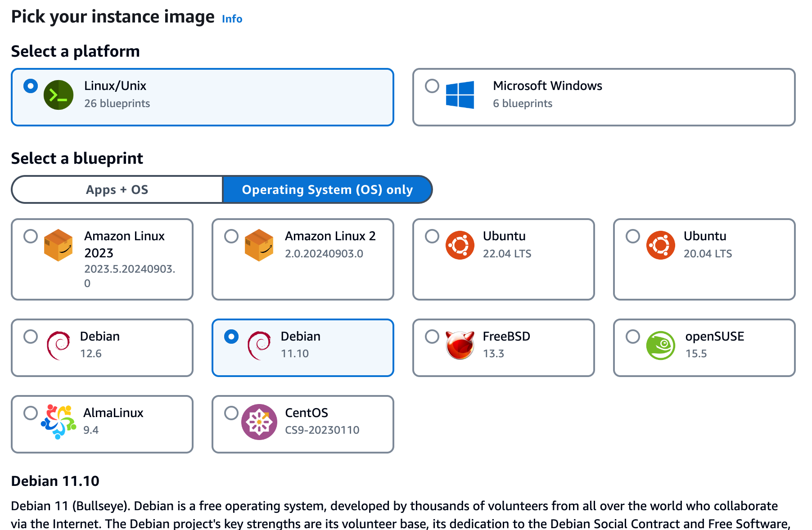Click the Debian 12.6 swirl logo
Image resolution: width=812 pixels, height=530 pixels.
[x=59, y=346]
